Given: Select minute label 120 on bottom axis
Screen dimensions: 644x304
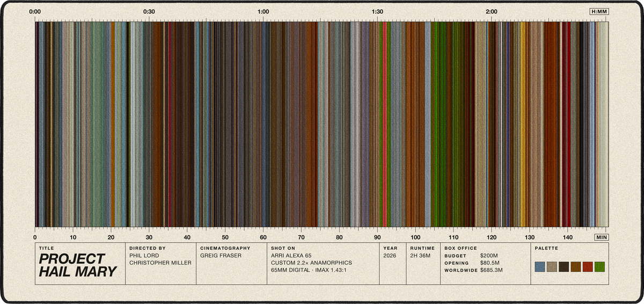Looking at the screenshot, I should [x=492, y=237].
